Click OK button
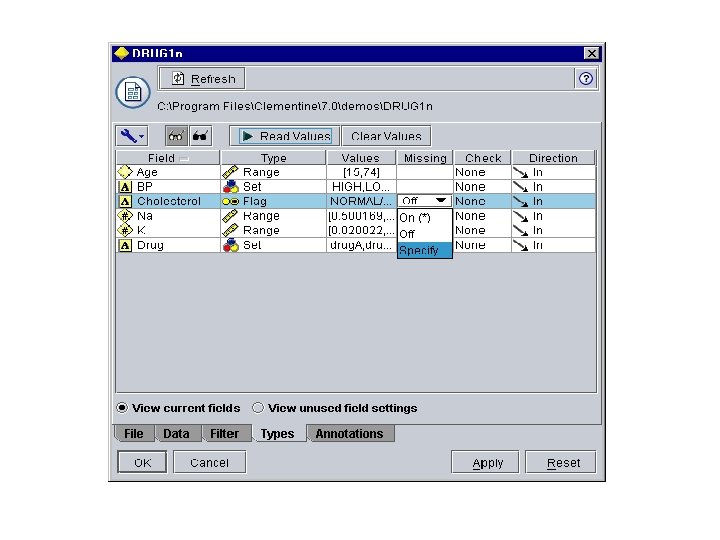 (142, 462)
